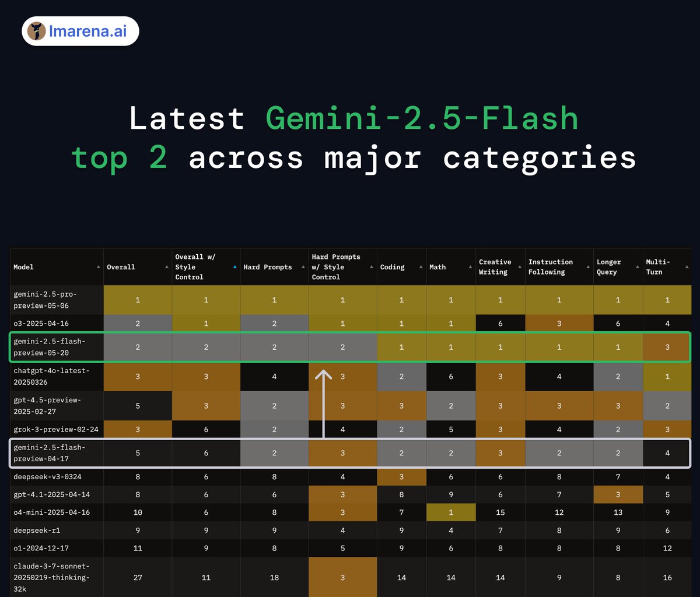The image size is (700, 597).
Task: Select deepseek-r1 model name
Action: (x=37, y=531)
